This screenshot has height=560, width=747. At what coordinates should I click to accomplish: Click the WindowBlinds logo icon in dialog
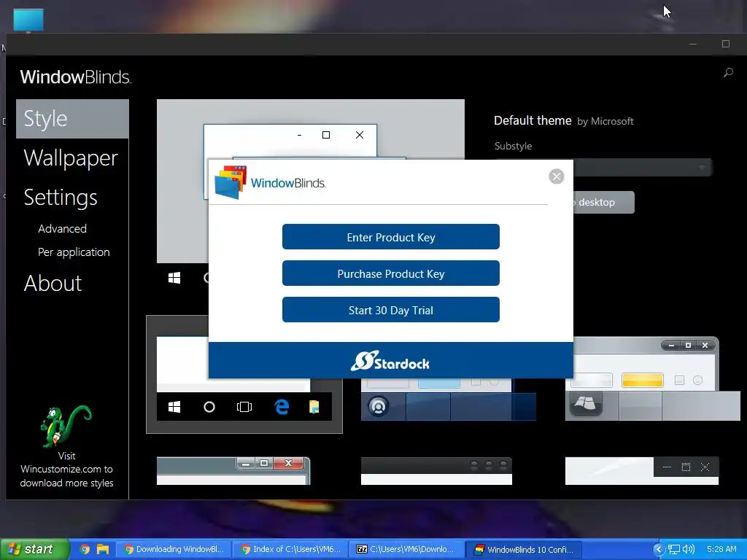[231, 182]
